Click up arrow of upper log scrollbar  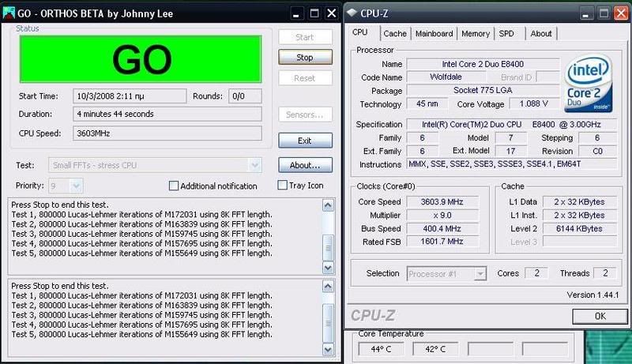point(328,205)
